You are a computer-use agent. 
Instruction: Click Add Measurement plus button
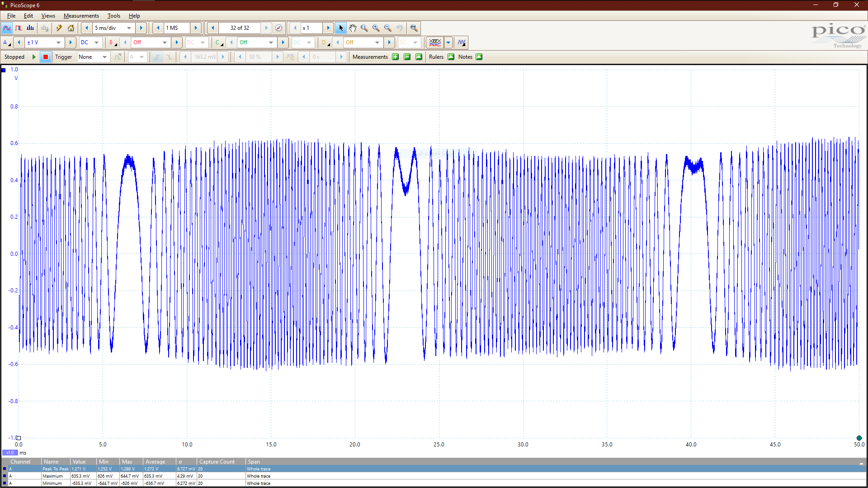click(x=396, y=57)
